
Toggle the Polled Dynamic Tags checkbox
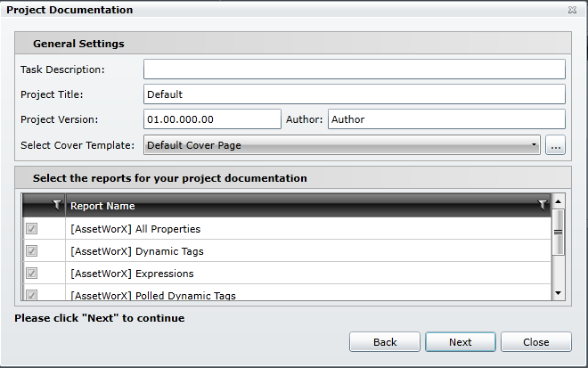(x=32, y=294)
